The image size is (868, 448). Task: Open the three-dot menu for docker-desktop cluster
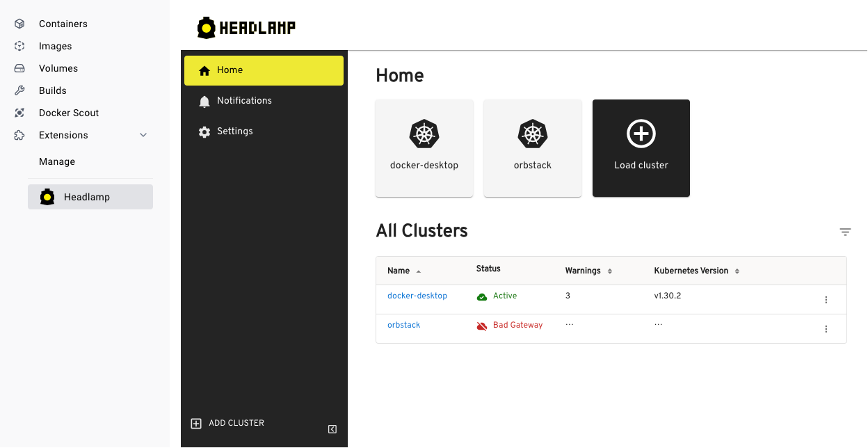[x=826, y=300]
